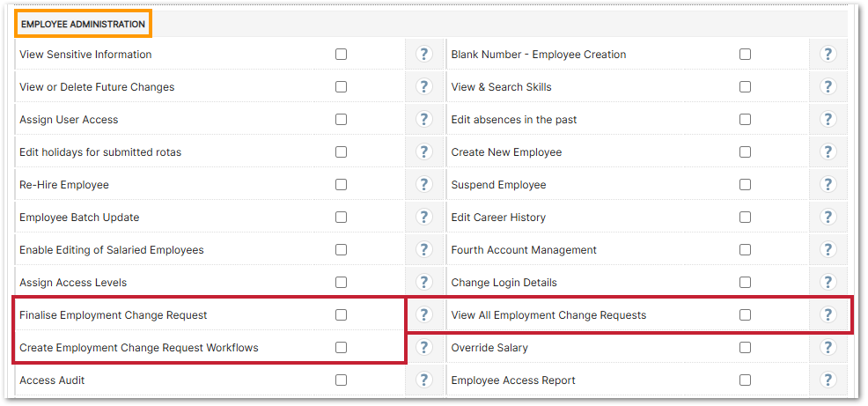
Task: Click help icon for View Sensitive Information
Action: pos(424,55)
